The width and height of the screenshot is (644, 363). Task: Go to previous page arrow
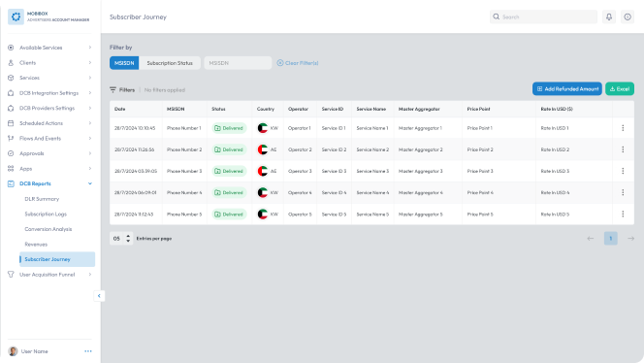coord(591,239)
